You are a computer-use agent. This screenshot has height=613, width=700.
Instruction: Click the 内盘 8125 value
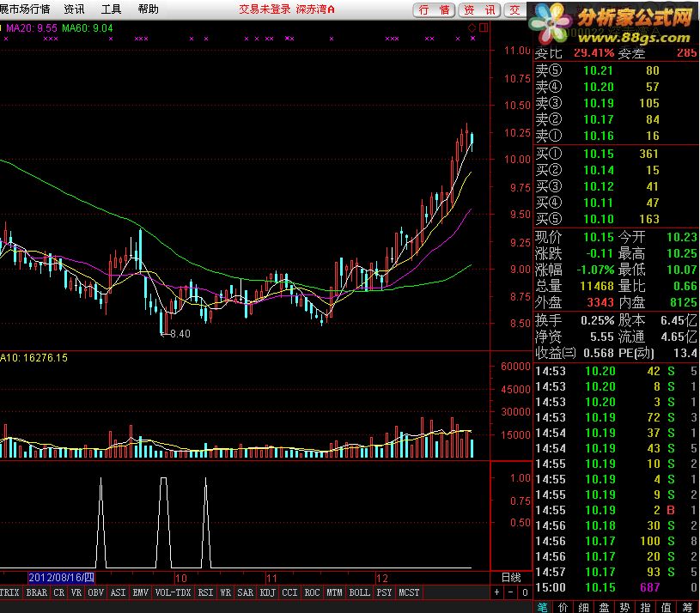pyautogui.click(x=684, y=302)
